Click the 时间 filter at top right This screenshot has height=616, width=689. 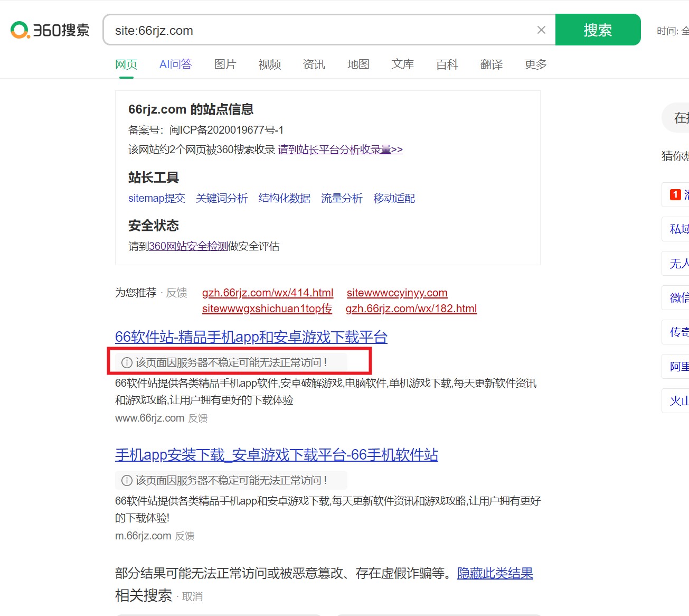pos(673,31)
